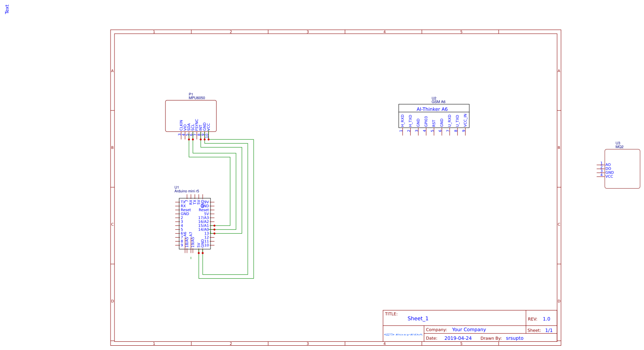Click the RST pin label
The image size is (644, 350).
(x=434, y=123)
